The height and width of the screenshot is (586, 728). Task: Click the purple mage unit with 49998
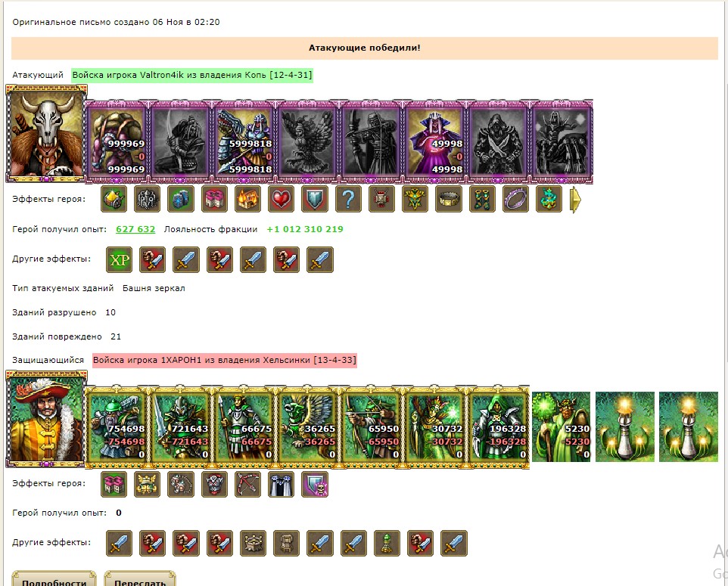coord(434,141)
